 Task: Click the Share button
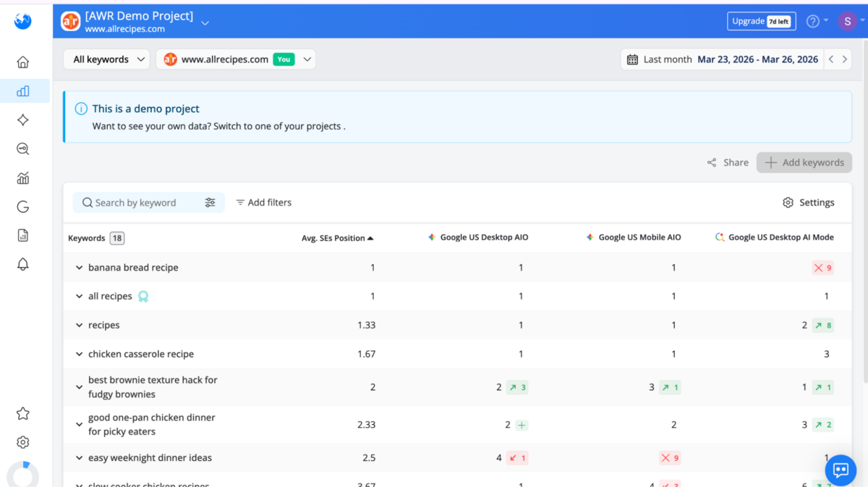point(728,163)
